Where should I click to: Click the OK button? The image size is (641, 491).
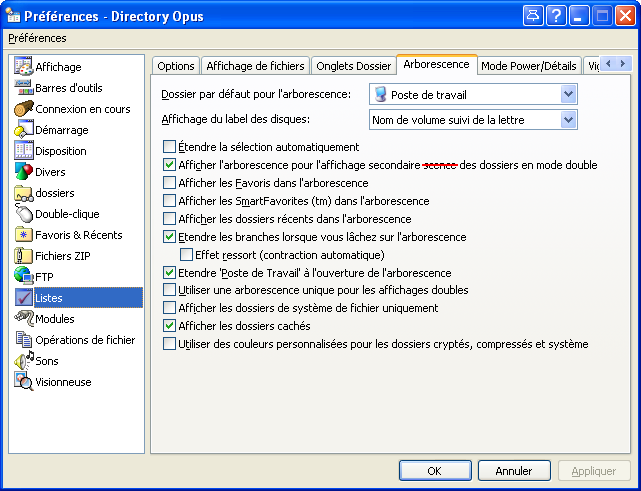point(435,471)
